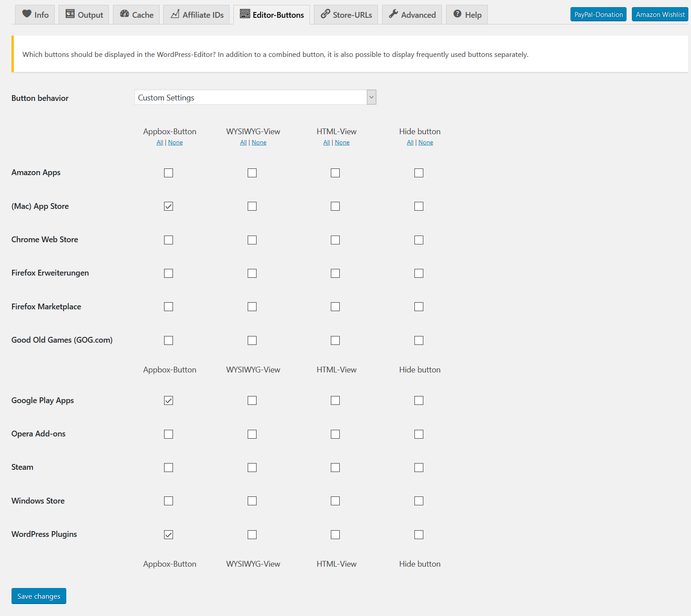Uncheck Appbox-Button for (Mac) App Store
Image resolution: width=691 pixels, height=616 pixels.
coord(169,206)
